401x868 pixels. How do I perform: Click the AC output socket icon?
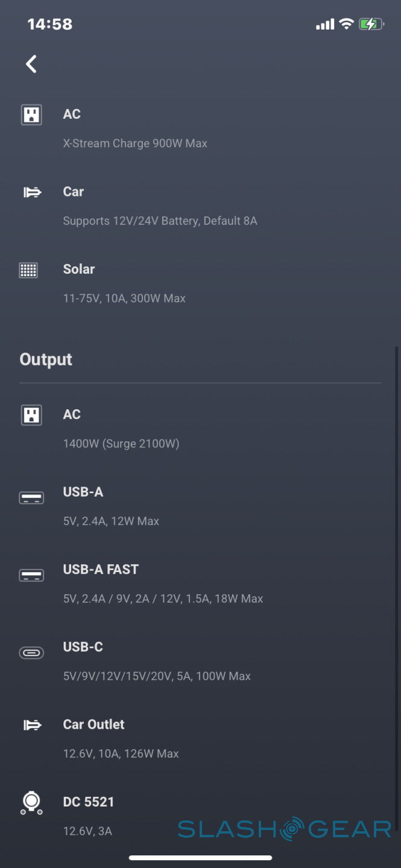pyautogui.click(x=31, y=415)
